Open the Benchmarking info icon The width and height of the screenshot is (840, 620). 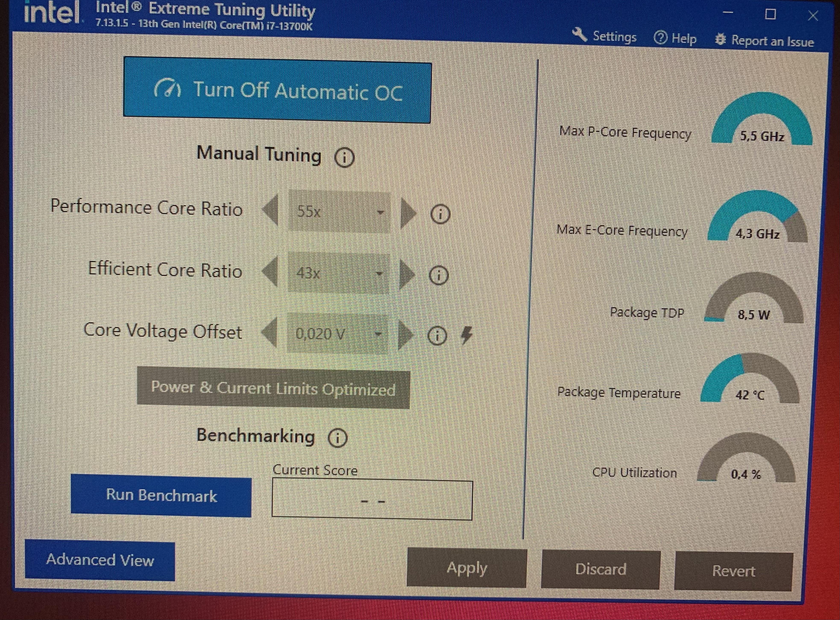pos(337,438)
